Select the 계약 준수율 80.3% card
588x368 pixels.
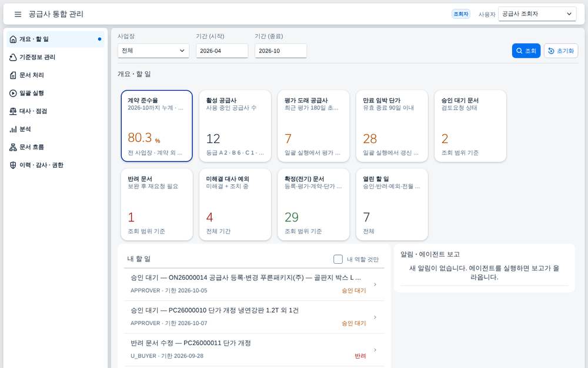[x=157, y=126]
